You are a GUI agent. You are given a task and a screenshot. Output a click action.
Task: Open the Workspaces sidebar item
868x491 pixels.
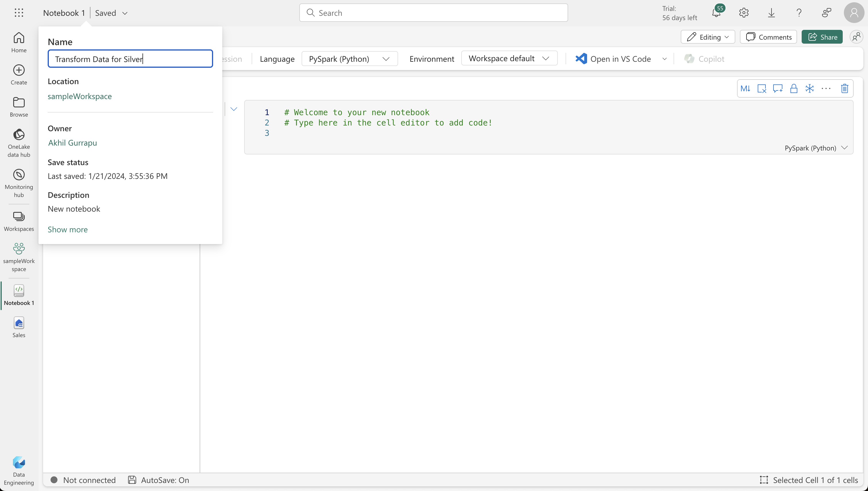click(x=19, y=221)
